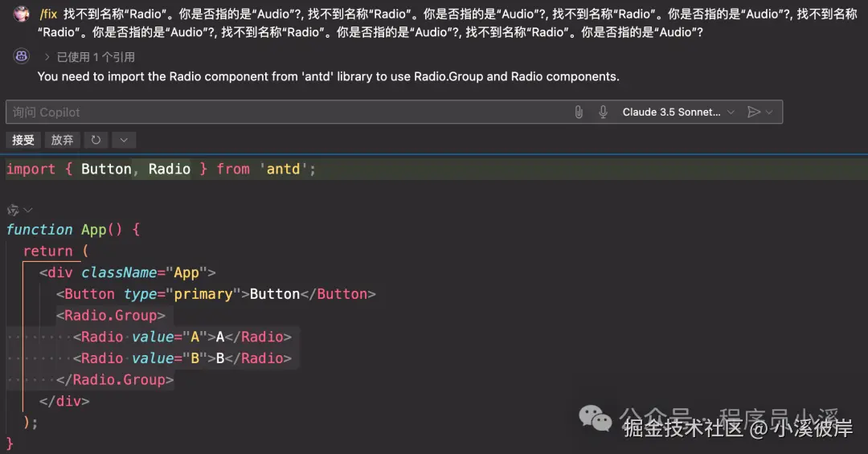Send the prompt with the arrow icon
Screen dimensions: 868x454
pos(753,112)
